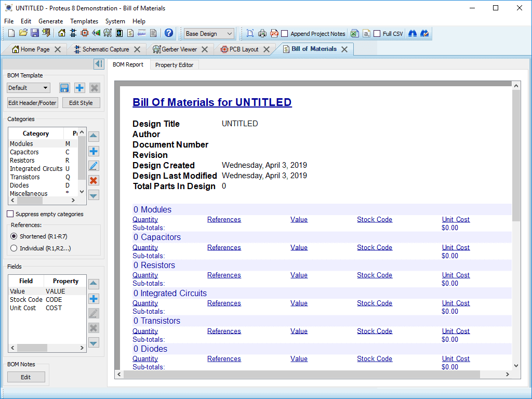The height and width of the screenshot is (399, 532).
Task: Click the page setup icon before the printer
Action: tap(250, 33)
